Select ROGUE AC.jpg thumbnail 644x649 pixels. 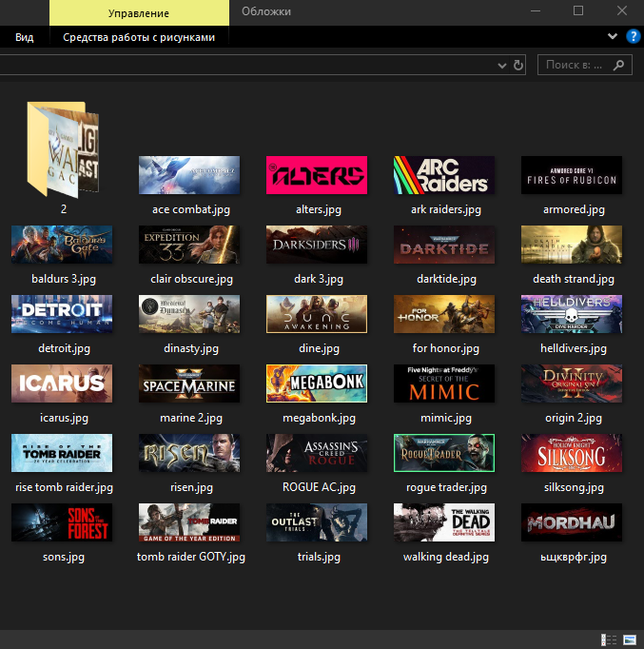317,453
